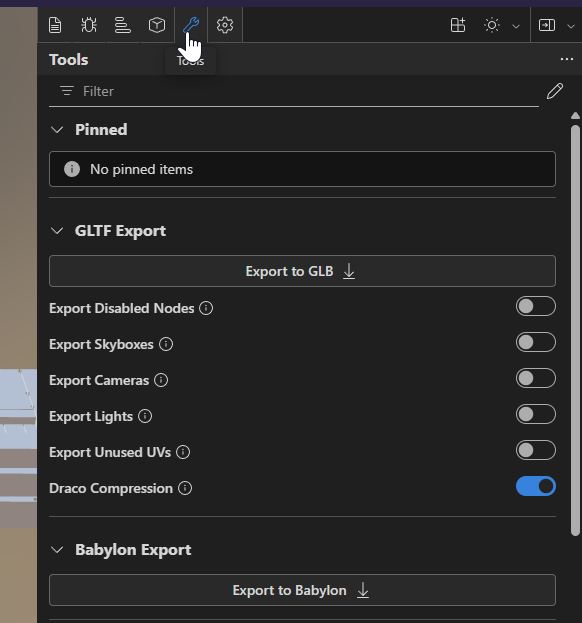Collapse the Babylon Export section
The image size is (582, 623).
tap(57, 550)
